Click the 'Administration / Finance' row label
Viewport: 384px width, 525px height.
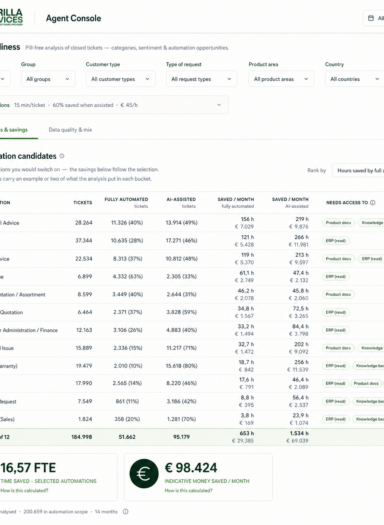pyautogui.click(x=29, y=330)
